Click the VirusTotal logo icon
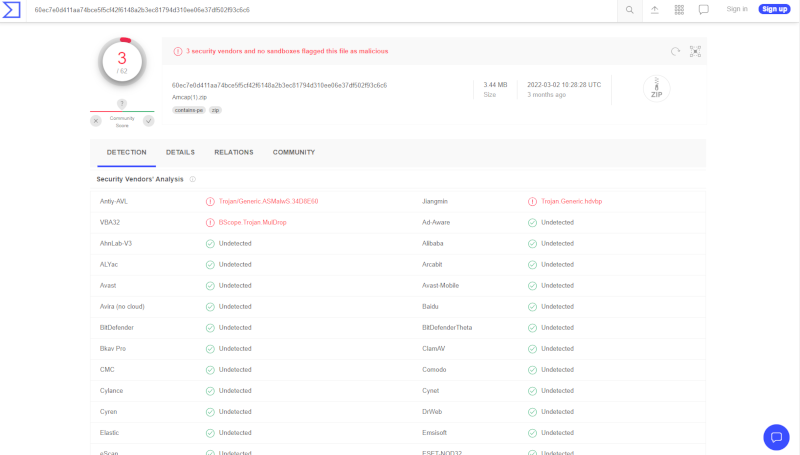Viewport: 800px width, 455px height. coord(12,10)
